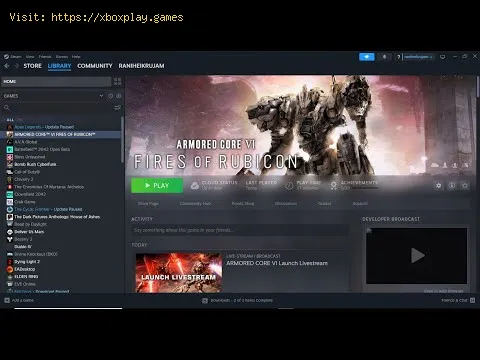Image resolution: width=480 pixels, height=360 pixels.
Task: Select ELDEN RING in the list
Action: [x=26, y=277]
